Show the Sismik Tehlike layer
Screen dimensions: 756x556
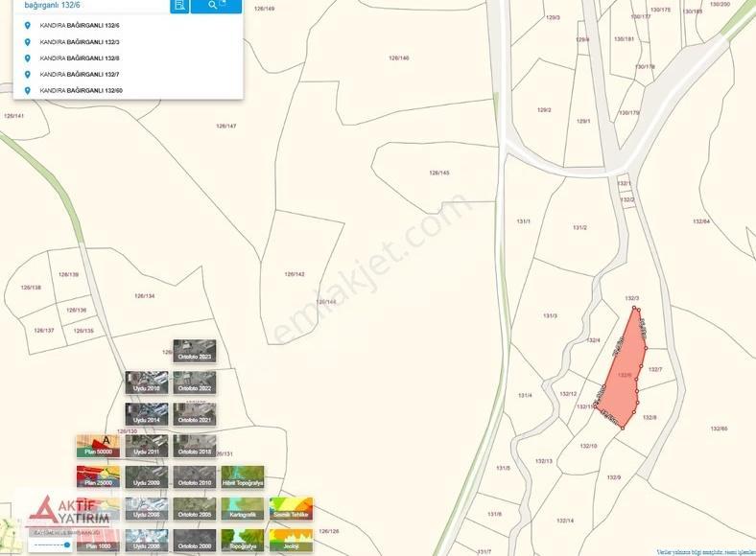click(292, 509)
